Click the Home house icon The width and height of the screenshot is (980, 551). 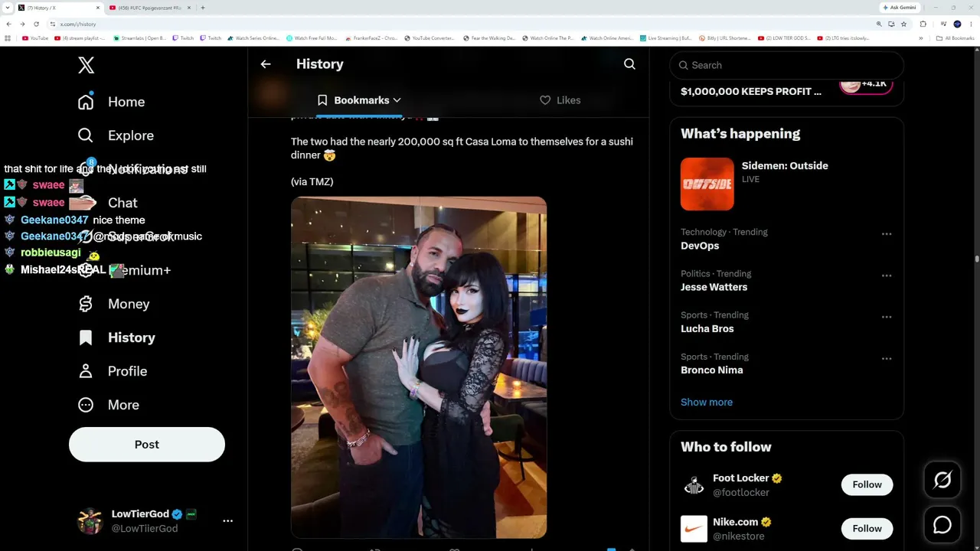(x=86, y=102)
